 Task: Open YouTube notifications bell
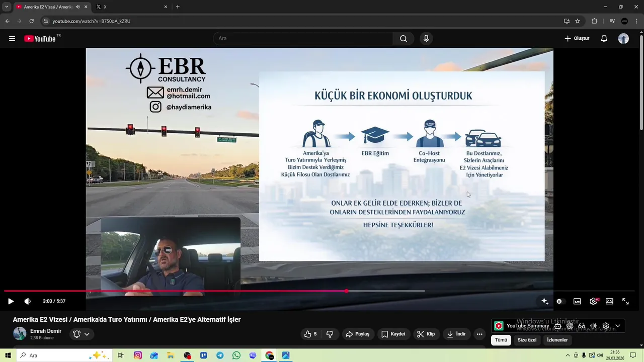pyautogui.click(x=604, y=39)
